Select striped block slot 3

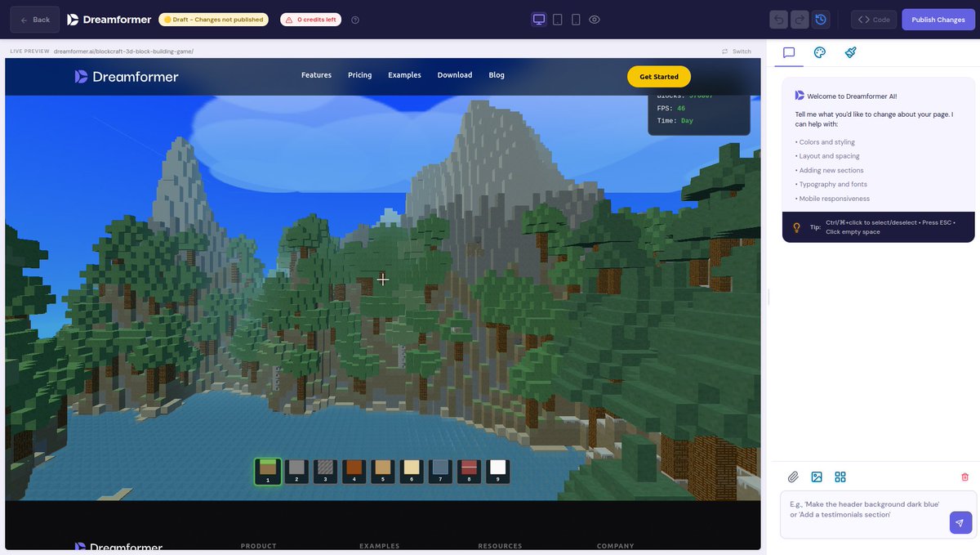(325, 472)
